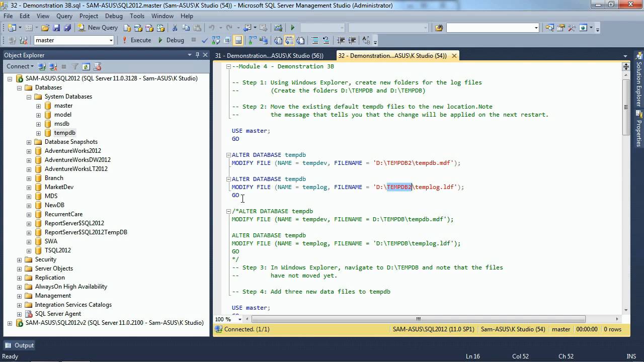Switch to the 31 - Demonstration tab
Screen dimensions: 644x362
pos(269,55)
